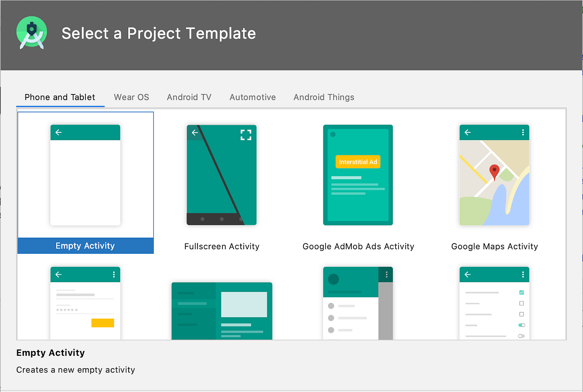
Task: Open the Android TV tab
Action: [x=189, y=97]
